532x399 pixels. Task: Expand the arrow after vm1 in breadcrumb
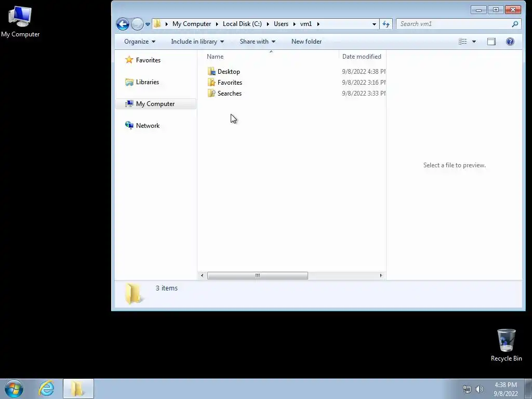[x=318, y=24]
